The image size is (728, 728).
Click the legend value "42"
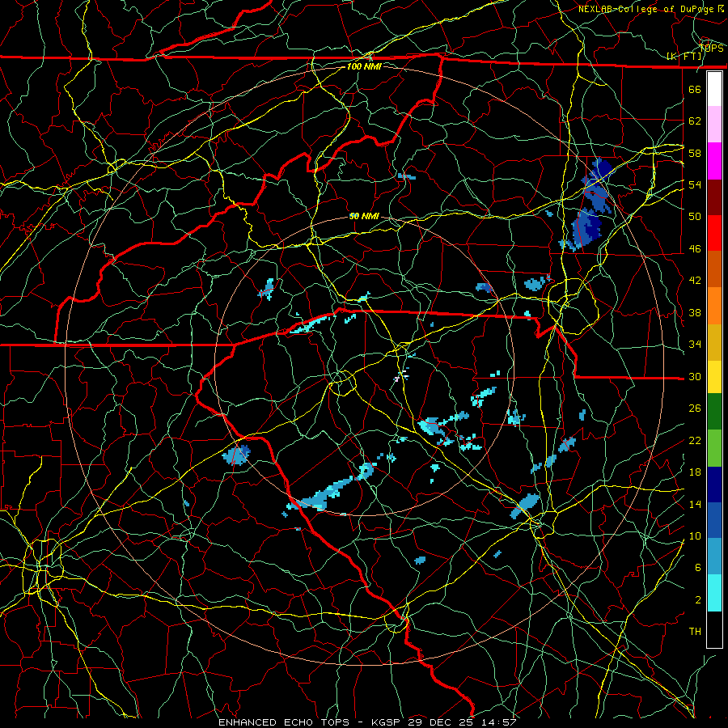coord(695,281)
